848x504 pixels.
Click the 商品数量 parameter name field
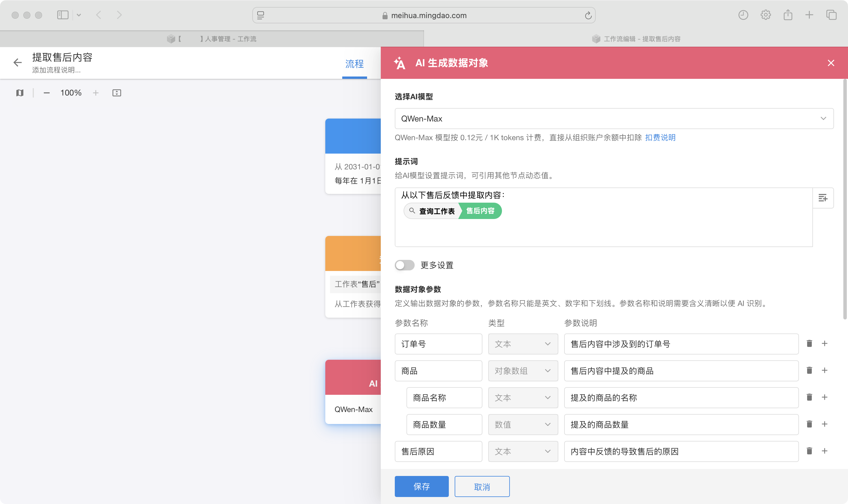click(444, 425)
